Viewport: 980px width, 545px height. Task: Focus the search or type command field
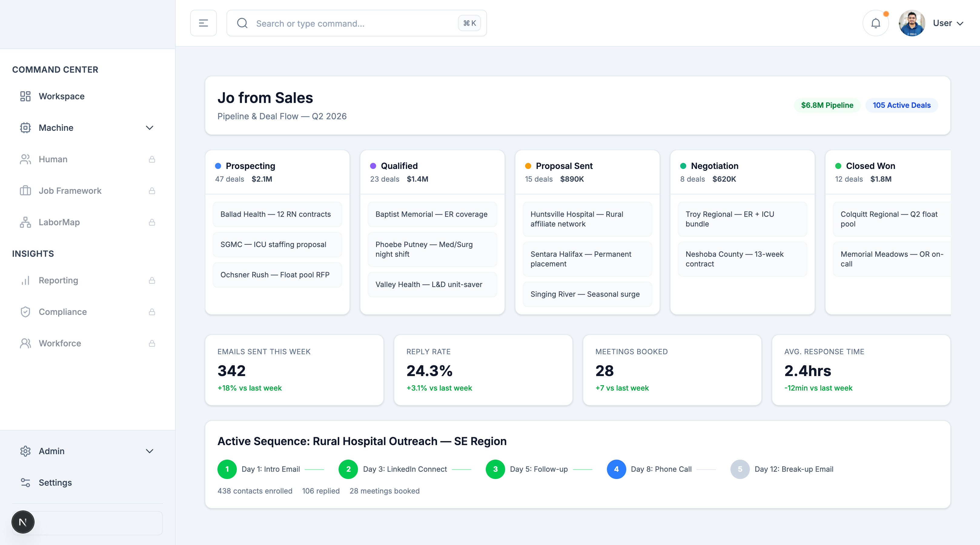[354, 24]
